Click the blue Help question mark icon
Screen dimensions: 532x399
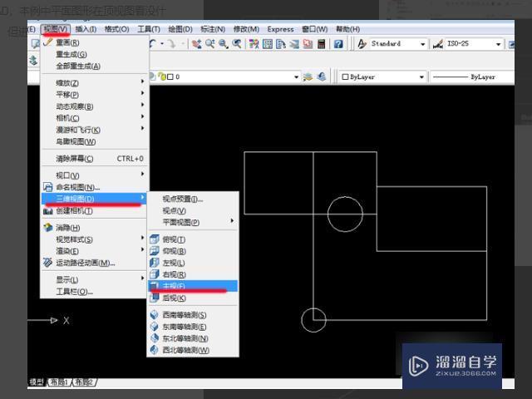coord(338,44)
